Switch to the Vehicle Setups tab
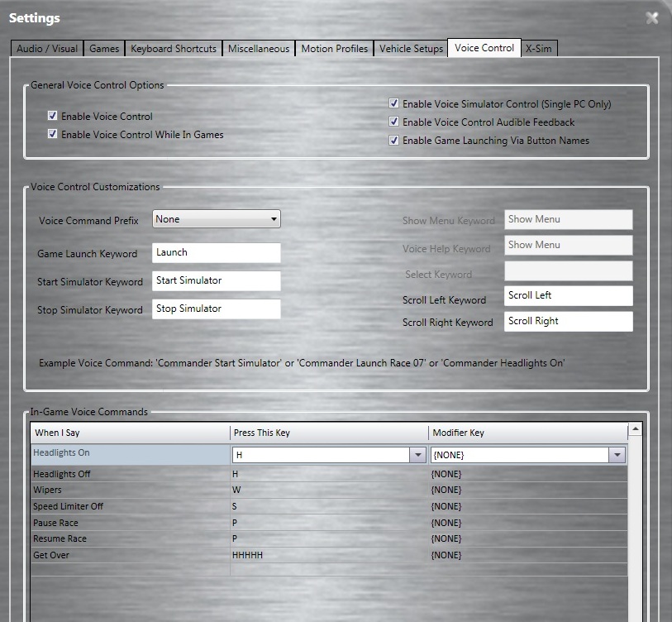The width and height of the screenshot is (672, 622). [x=410, y=48]
